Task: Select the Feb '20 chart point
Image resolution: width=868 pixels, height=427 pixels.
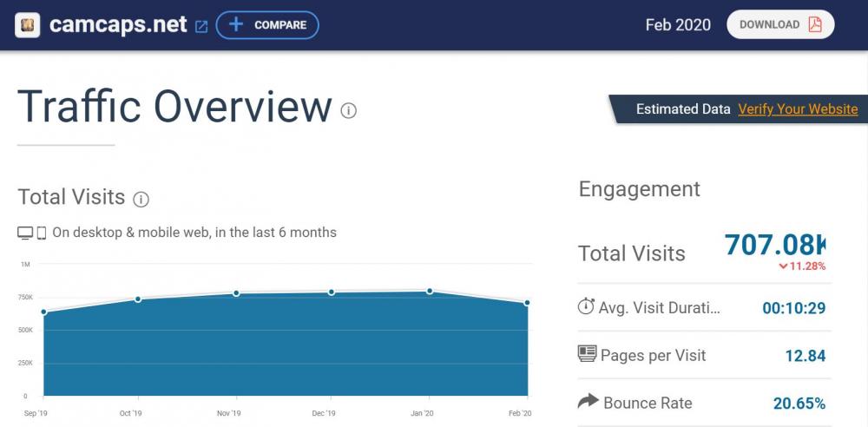Action: coord(527,303)
